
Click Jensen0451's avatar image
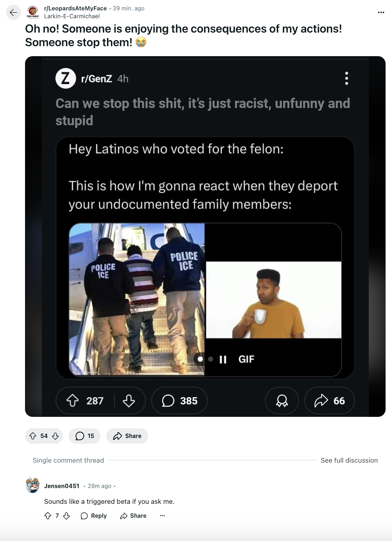(x=33, y=486)
